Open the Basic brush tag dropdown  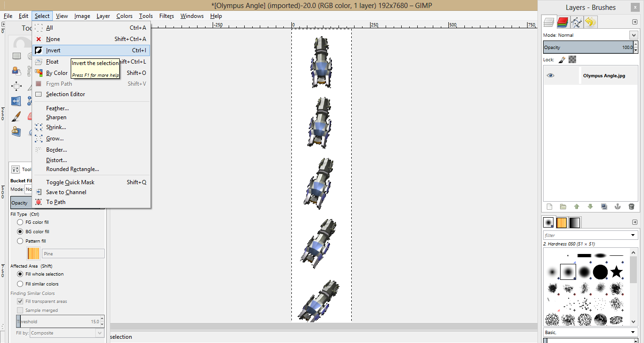pos(633,332)
